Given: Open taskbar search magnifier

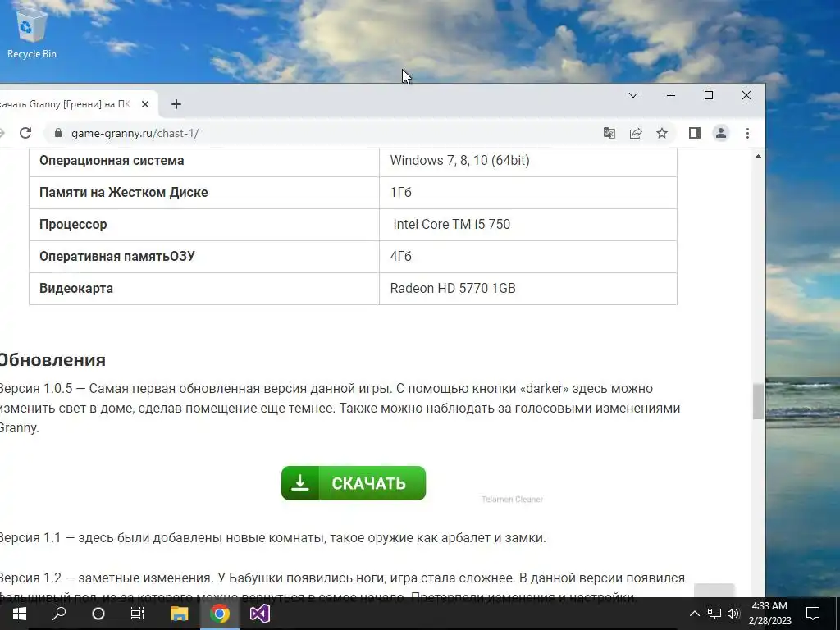Looking at the screenshot, I should (x=59, y=614).
